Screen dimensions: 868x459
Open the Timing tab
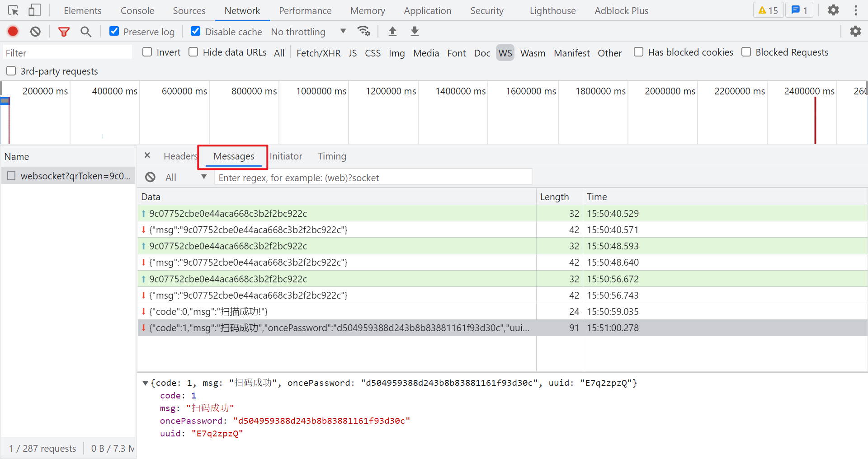pyautogui.click(x=332, y=156)
